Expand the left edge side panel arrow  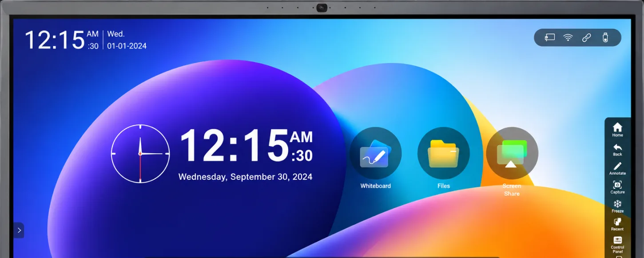19,230
